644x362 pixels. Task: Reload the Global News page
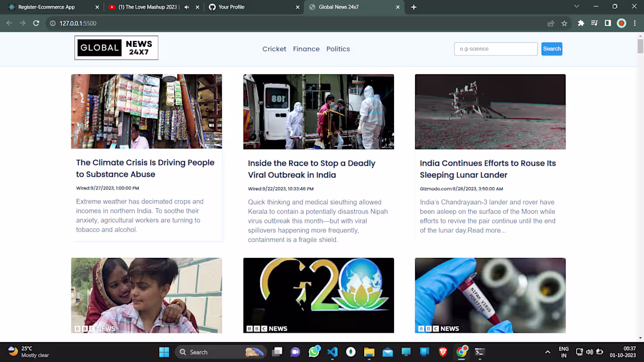(x=36, y=23)
